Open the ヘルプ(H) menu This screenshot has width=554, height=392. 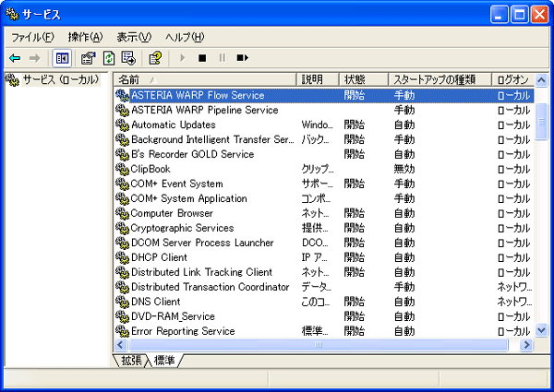pyautogui.click(x=185, y=37)
